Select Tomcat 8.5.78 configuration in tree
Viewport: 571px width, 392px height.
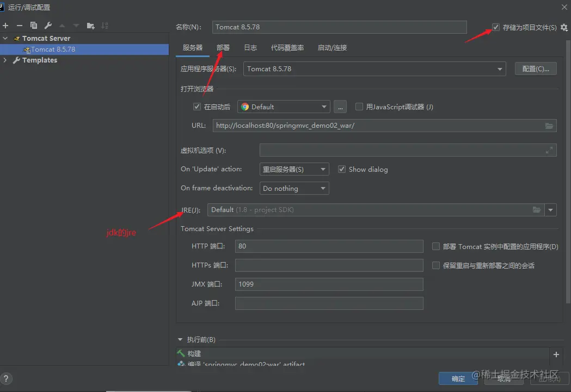coord(84,49)
